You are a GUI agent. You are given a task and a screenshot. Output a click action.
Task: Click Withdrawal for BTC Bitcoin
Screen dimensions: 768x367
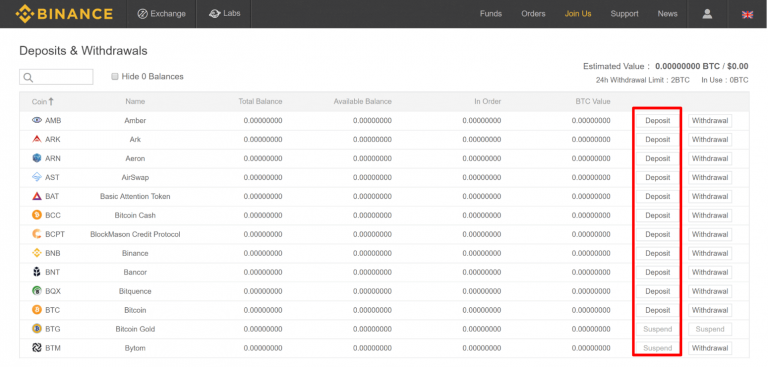[x=710, y=310]
